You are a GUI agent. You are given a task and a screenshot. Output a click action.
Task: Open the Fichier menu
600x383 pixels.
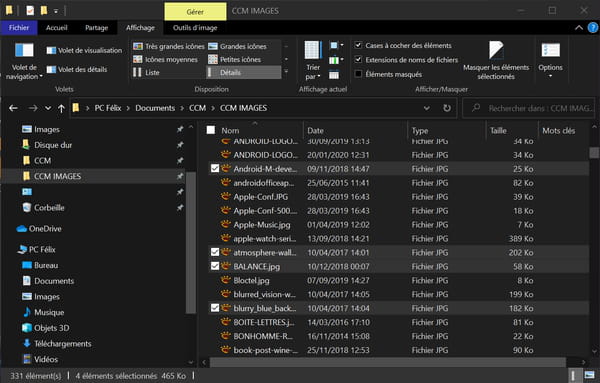pyautogui.click(x=19, y=28)
